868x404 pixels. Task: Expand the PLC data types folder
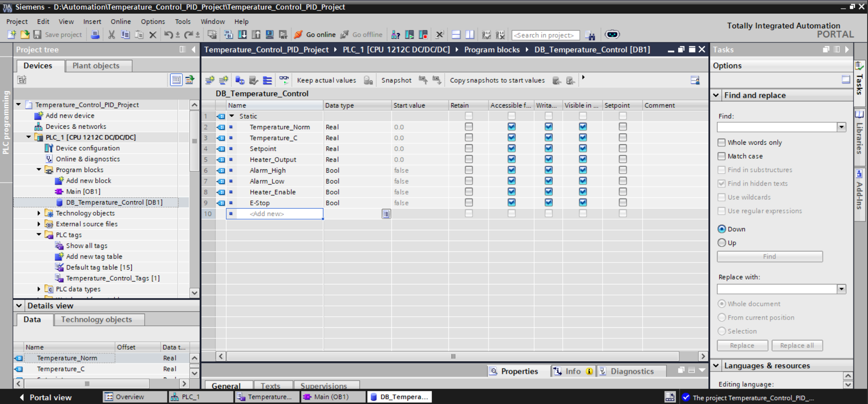click(x=39, y=289)
